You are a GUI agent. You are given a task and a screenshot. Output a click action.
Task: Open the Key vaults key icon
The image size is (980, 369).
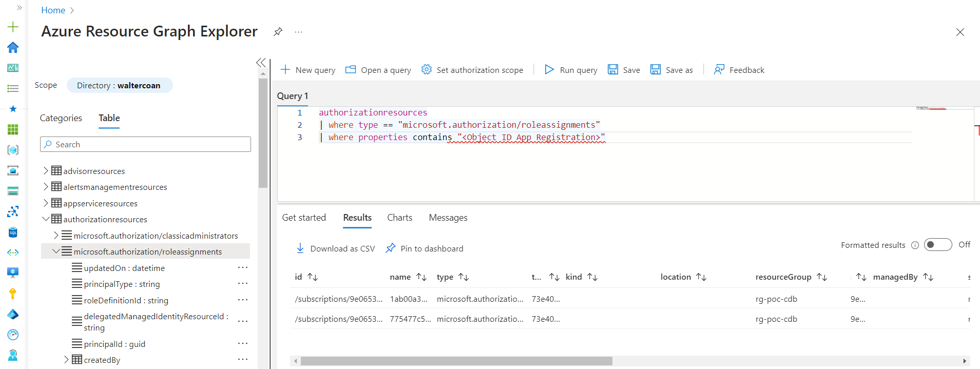[13, 294]
